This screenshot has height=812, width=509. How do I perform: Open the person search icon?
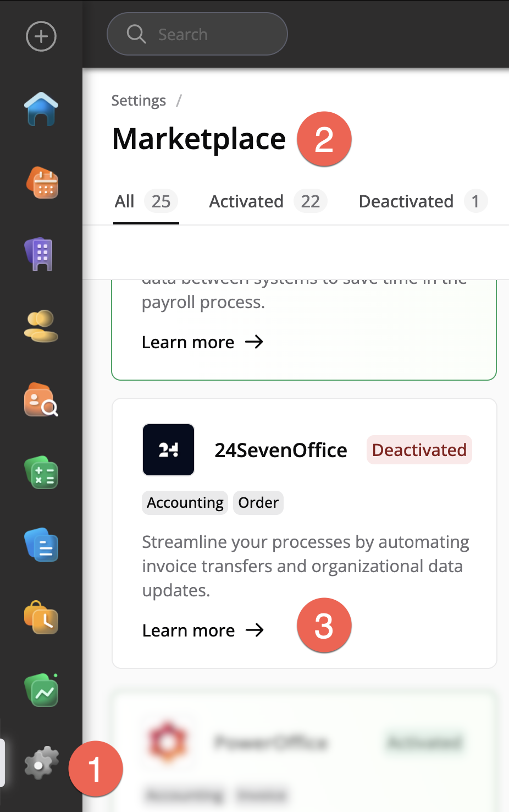(41, 400)
